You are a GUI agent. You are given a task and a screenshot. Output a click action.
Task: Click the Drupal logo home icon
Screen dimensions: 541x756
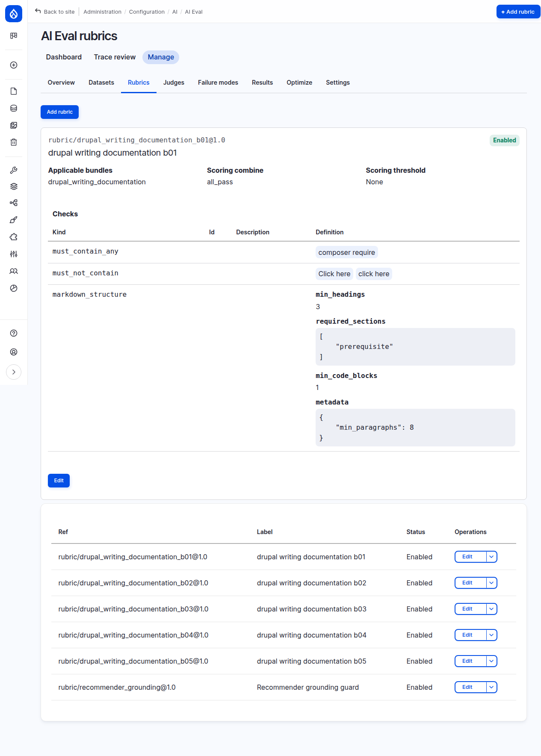pyautogui.click(x=14, y=14)
